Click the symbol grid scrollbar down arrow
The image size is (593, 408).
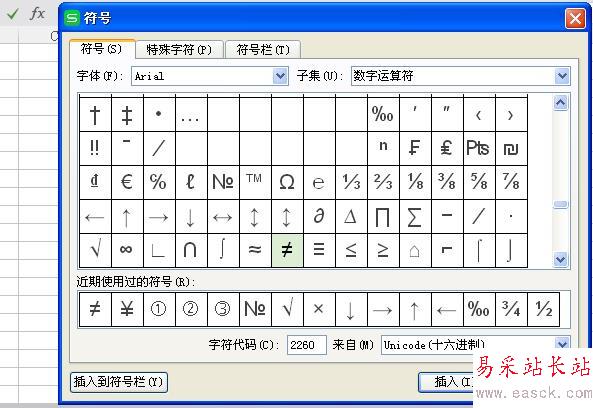[x=560, y=259]
